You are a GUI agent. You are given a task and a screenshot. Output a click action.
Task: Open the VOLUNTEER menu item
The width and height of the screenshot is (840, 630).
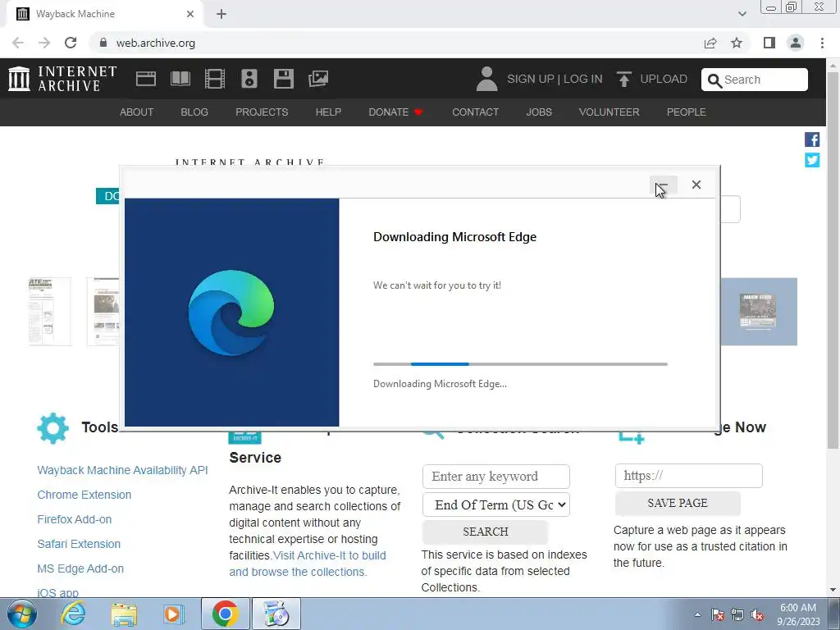[x=609, y=112]
